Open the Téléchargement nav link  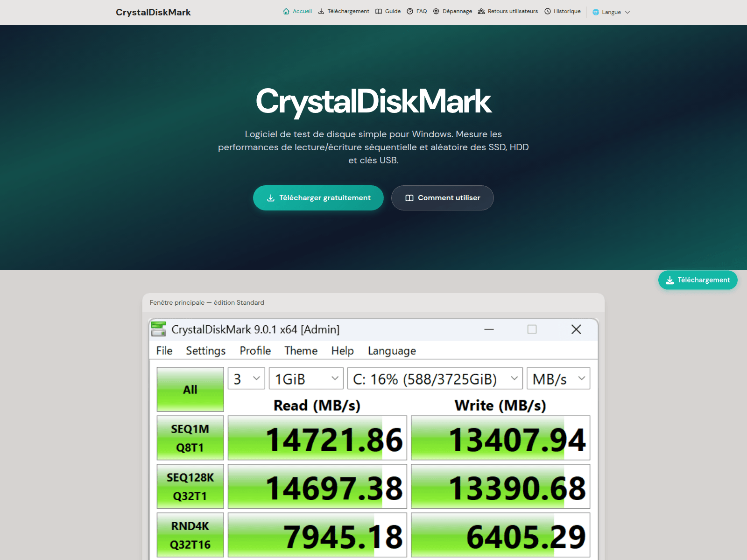[344, 12]
